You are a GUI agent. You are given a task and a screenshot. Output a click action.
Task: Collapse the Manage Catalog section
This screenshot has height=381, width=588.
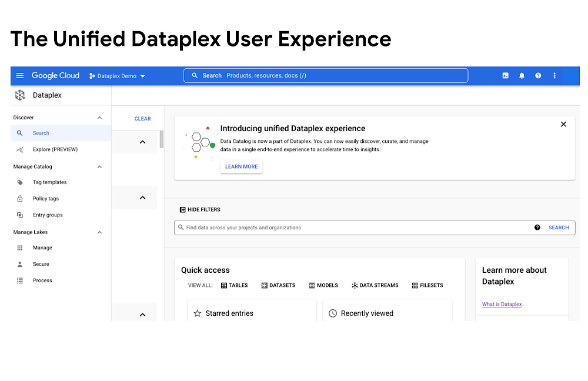pos(99,167)
